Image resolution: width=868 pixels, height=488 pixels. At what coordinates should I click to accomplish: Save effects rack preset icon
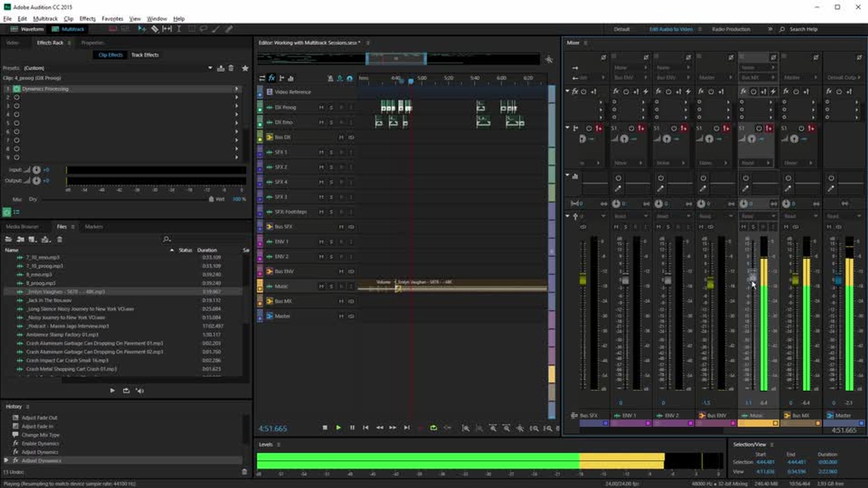coord(221,68)
